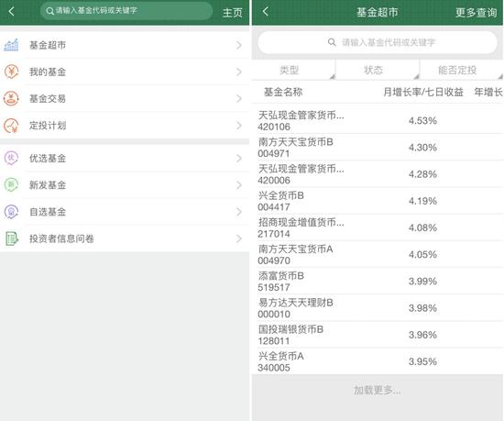Select 自选基金 menu entry label
Image resolution: width=504 pixels, height=421 pixels.
click(48, 212)
